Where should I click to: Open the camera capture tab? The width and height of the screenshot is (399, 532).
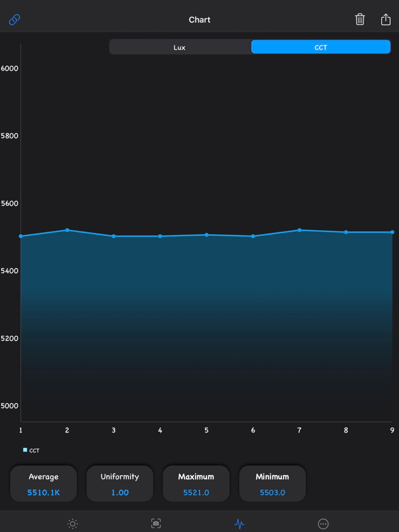click(x=156, y=523)
